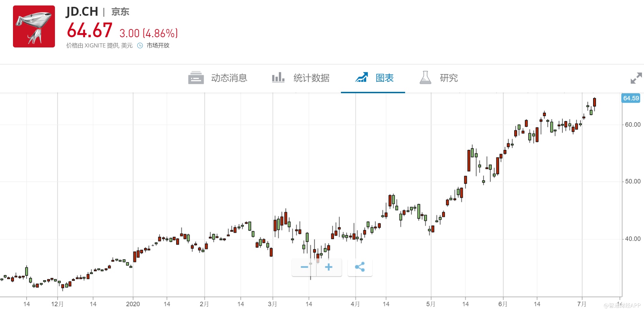Click the flask icon beside 研究
The image size is (644, 312).
pyautogui.click(x=425, y=78)
